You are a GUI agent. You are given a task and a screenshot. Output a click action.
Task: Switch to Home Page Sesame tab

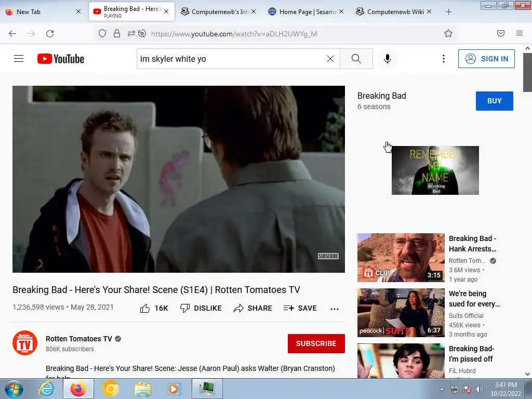click(x=305, y=11)
